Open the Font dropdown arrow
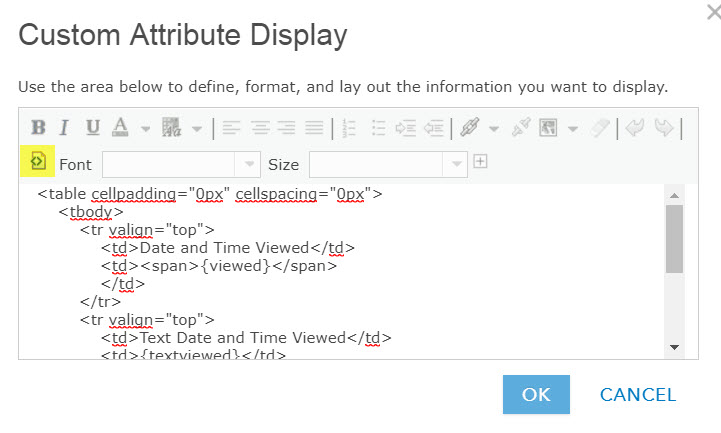721x433 pixels. (x=249, y=164)
